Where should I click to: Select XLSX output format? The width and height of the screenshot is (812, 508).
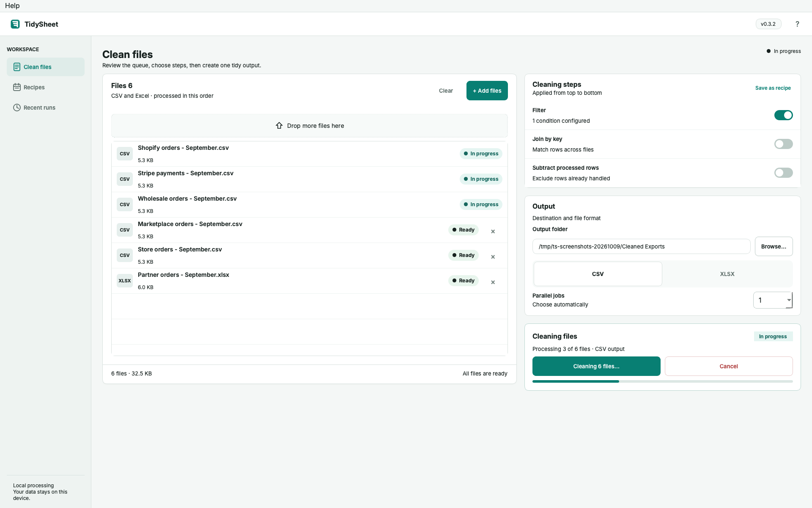727,274
